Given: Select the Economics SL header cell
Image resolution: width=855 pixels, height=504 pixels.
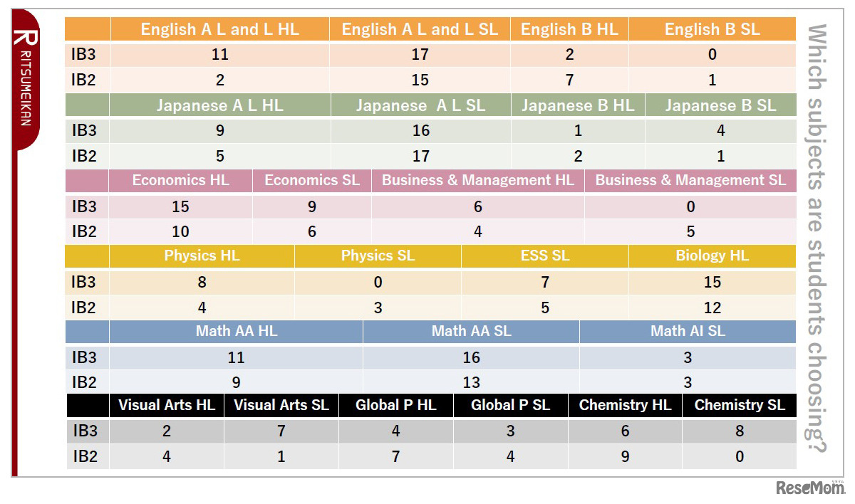Looking at the screenshot, I should point(312,180).
